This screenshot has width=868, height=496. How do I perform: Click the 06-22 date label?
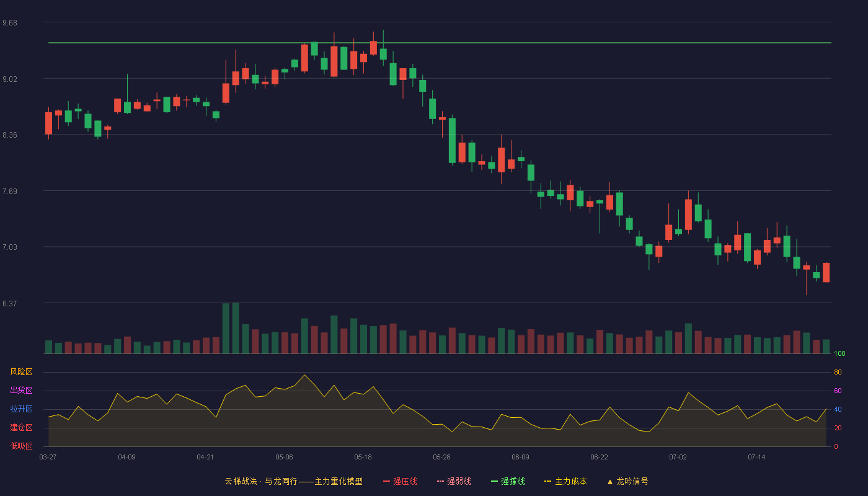click(599, 457)
